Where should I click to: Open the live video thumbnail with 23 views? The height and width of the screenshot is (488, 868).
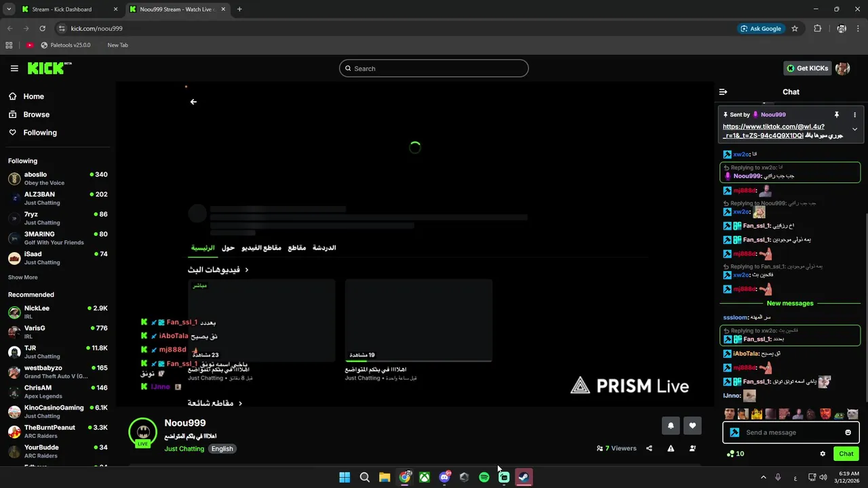coord(262,321)
